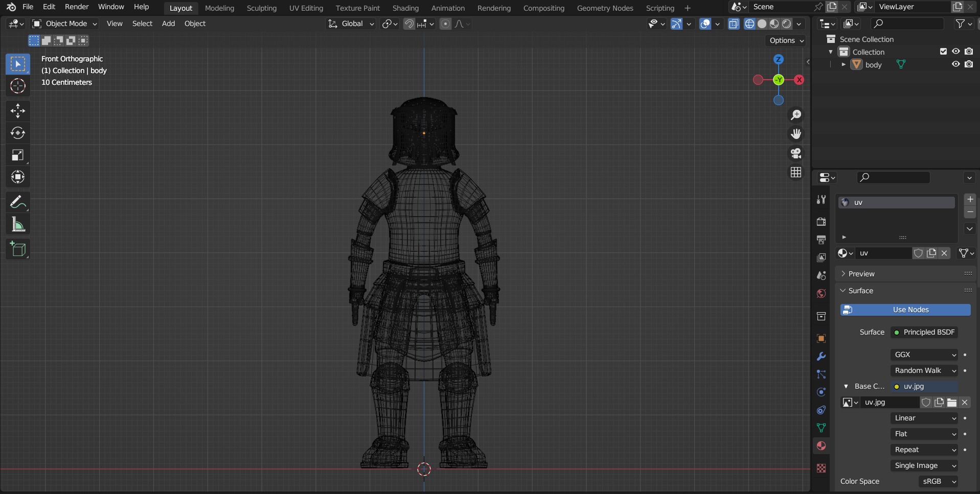
Task: Open Linear interpolation dropdown
Action: pyautogui.click(x=924, y=418)
